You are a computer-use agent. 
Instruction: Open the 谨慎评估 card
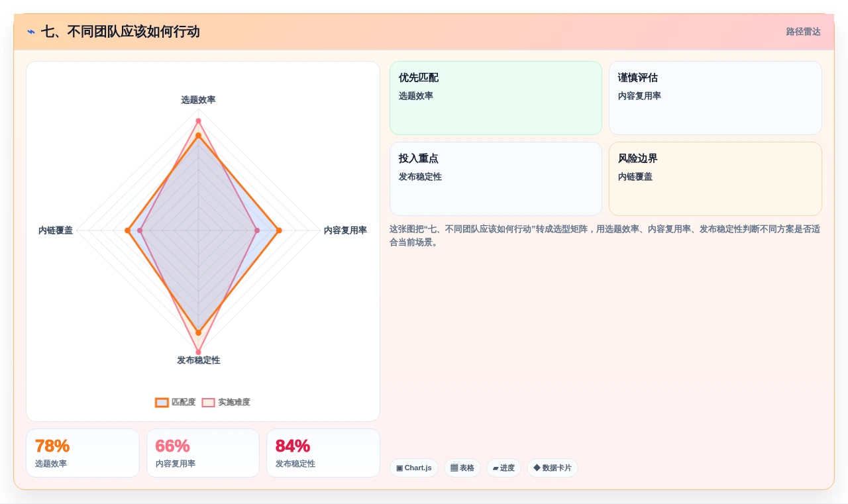pyautogui.click(x=715, y=98)
